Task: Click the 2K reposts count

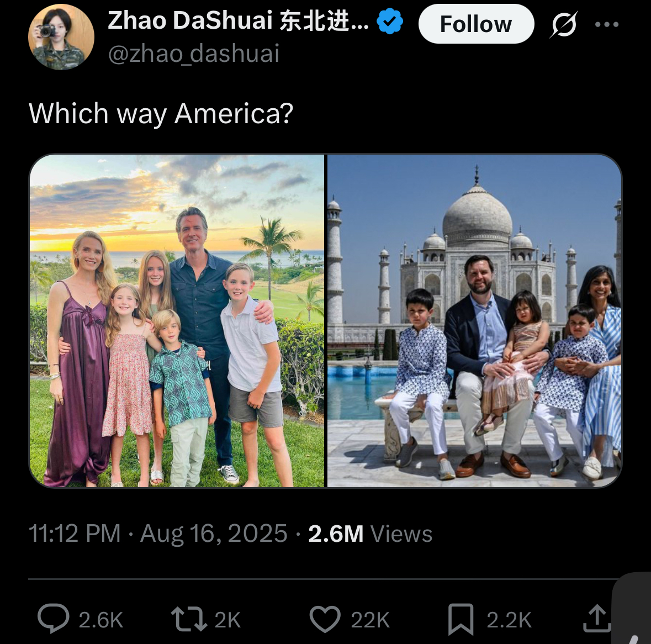Action: click(x=227, y=620)
